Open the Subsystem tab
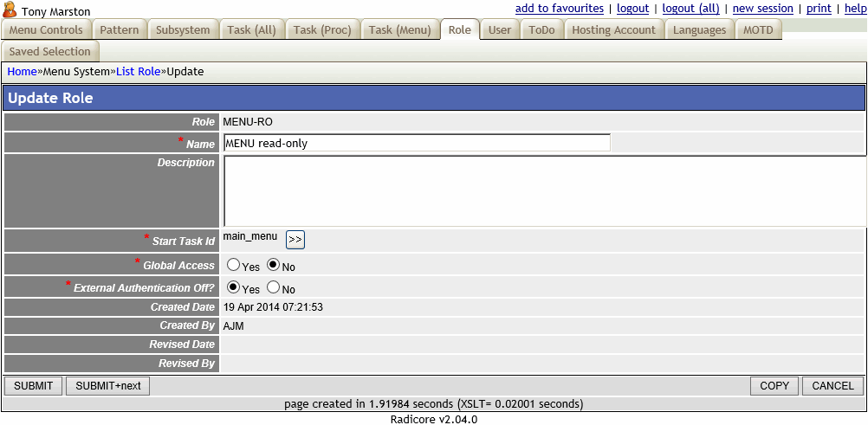 [x=183, y=30]
